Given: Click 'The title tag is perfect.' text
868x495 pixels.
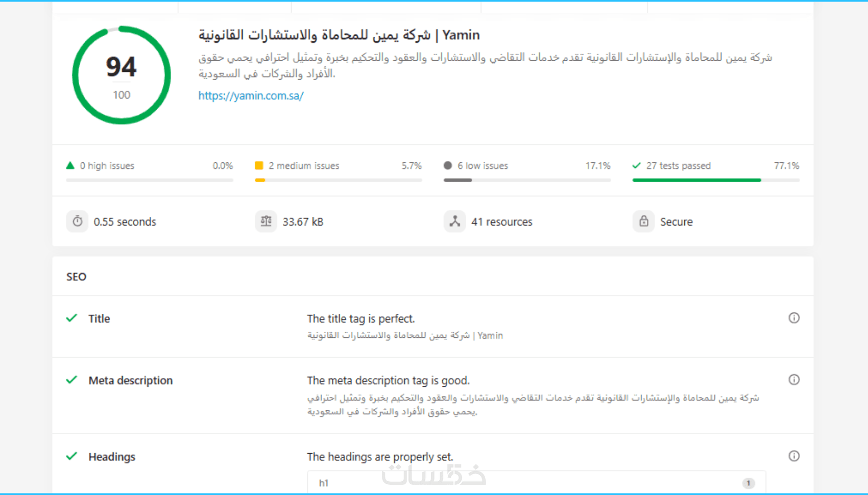Looking at the screenshot, I should click(x=361, y=319).
